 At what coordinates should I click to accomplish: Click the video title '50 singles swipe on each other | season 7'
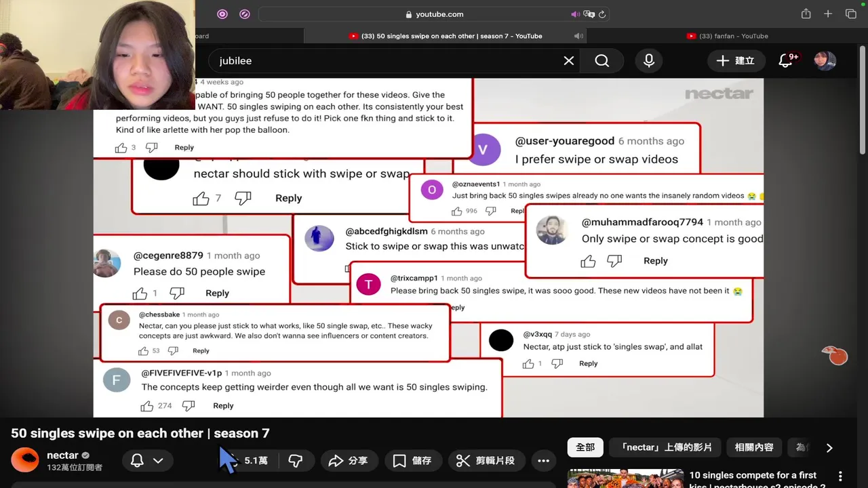click(140, 433)
